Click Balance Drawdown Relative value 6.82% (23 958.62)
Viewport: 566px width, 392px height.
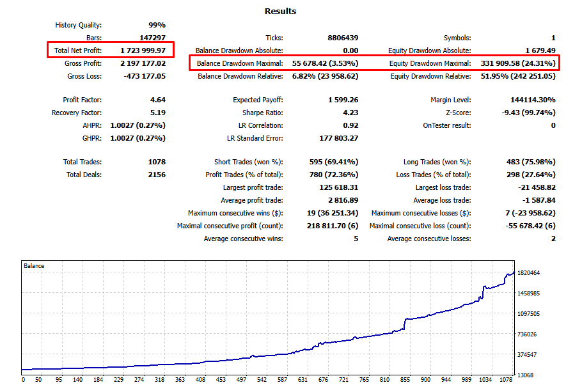pyautogui.click(x=326, y=76)
